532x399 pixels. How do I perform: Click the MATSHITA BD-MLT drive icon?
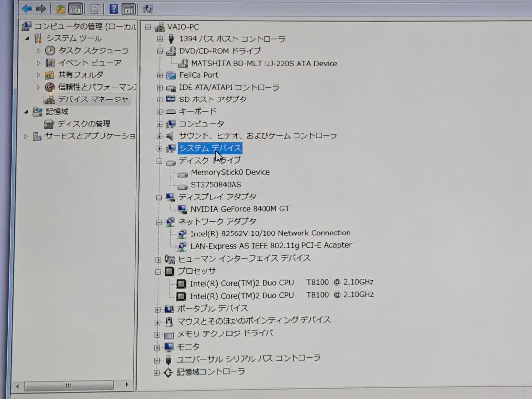[183, 63]
